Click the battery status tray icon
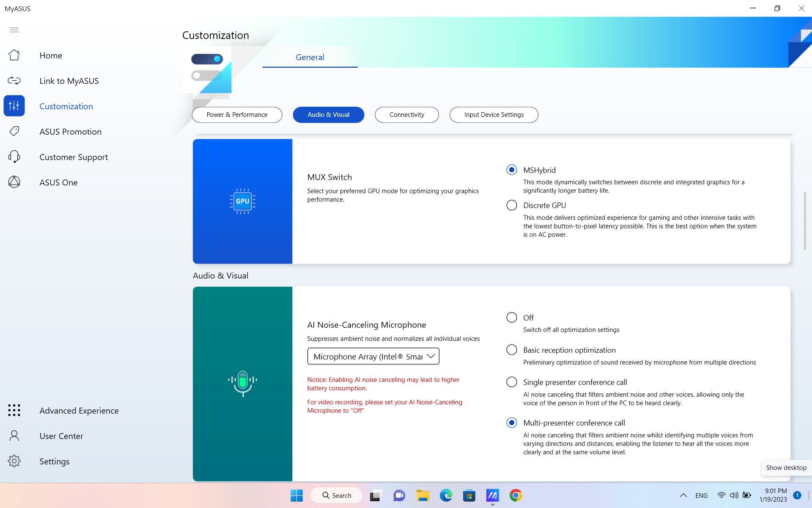This screenshot has height=508, width=812. [747, 495]
